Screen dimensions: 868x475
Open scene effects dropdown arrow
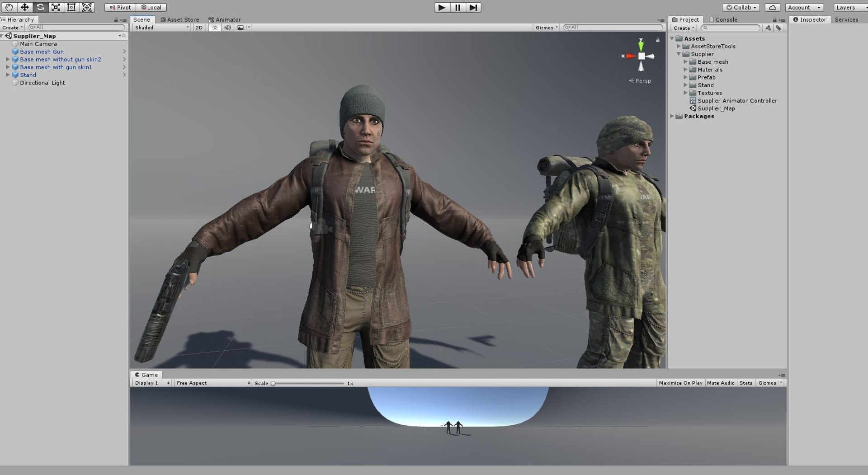[249, 28]
